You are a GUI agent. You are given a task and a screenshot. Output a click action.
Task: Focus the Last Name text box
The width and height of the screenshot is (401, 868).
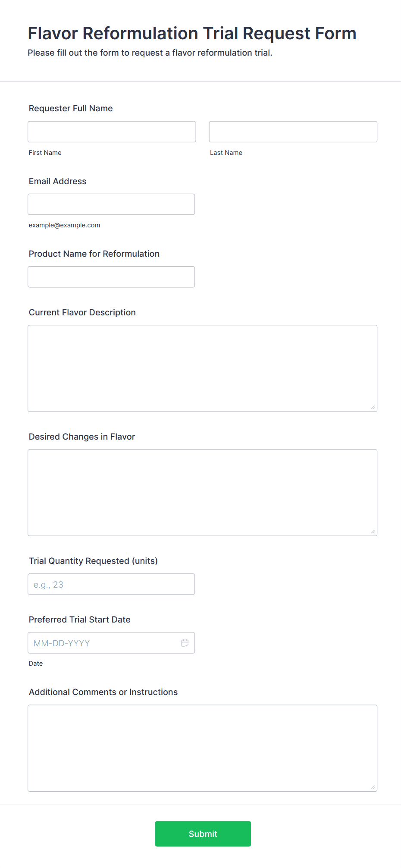point(293,132)
